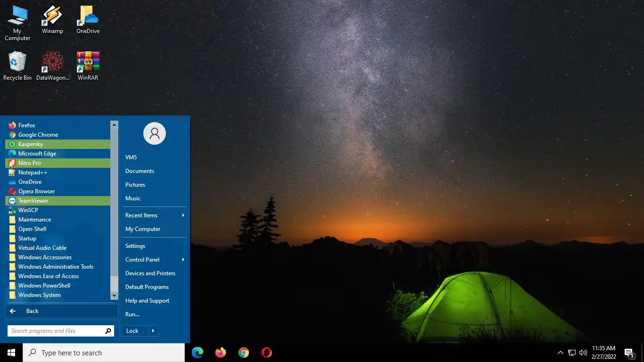Click the programs list scroll down arrow
Image resolution: width=644 pixels, height=362 pixels.
tap(114, 296)
